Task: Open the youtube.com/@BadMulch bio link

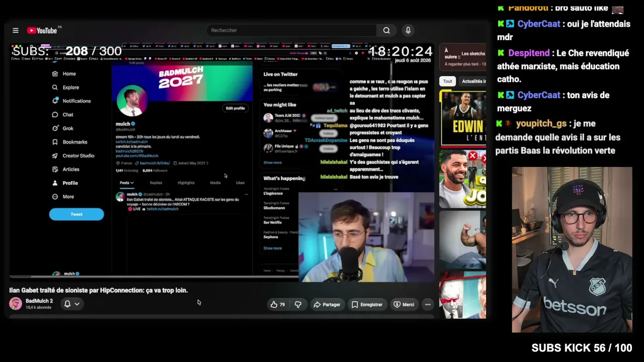Action: [137, 156]
